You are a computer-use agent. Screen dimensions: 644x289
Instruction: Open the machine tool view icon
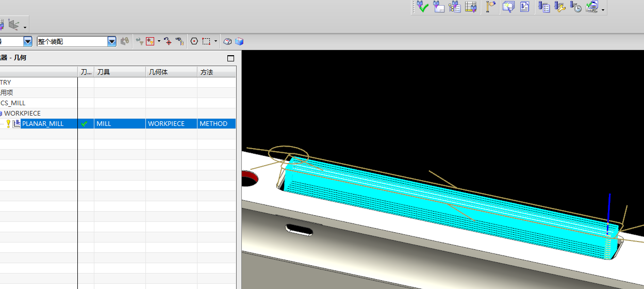coord(439,7)
